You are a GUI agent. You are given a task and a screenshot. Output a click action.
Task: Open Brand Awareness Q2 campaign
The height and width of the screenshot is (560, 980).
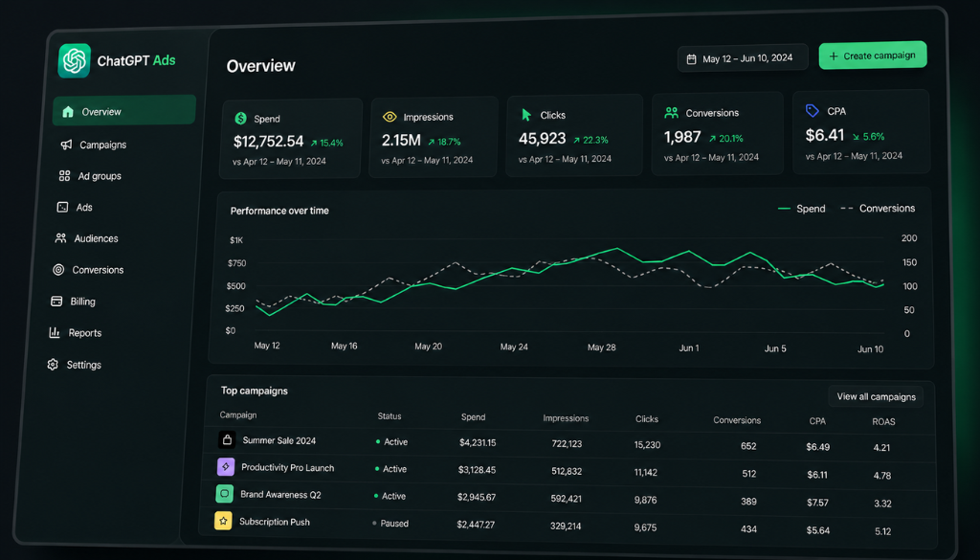[x=280, y=494]
